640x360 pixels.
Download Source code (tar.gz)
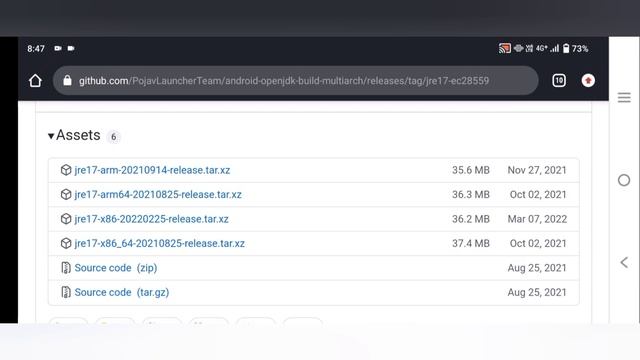tap(122, 292)
